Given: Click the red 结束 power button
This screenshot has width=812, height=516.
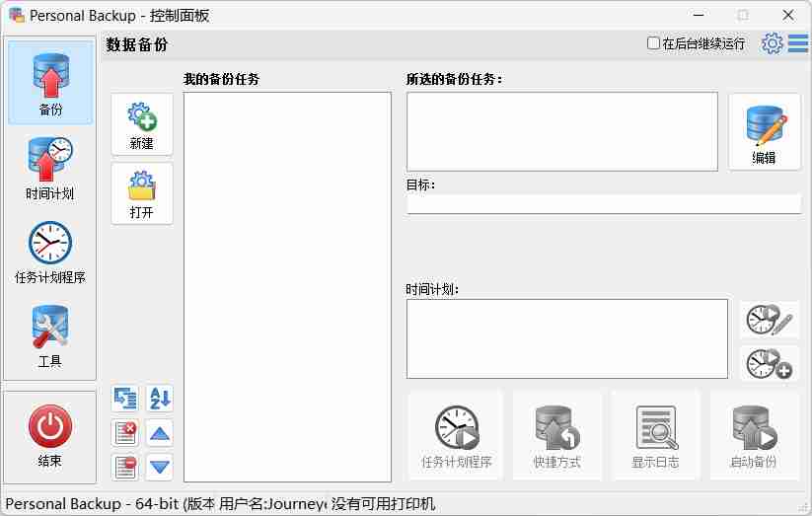Looking at the screenshot, I should click(50, 436).
